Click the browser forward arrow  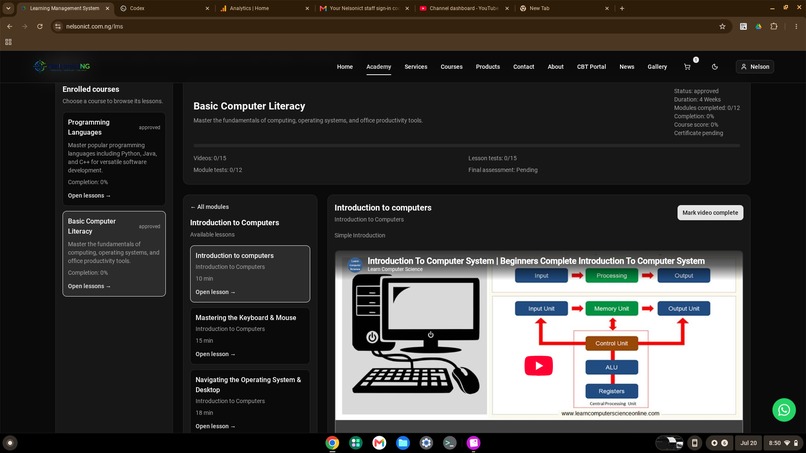click(x=24, y=26)
